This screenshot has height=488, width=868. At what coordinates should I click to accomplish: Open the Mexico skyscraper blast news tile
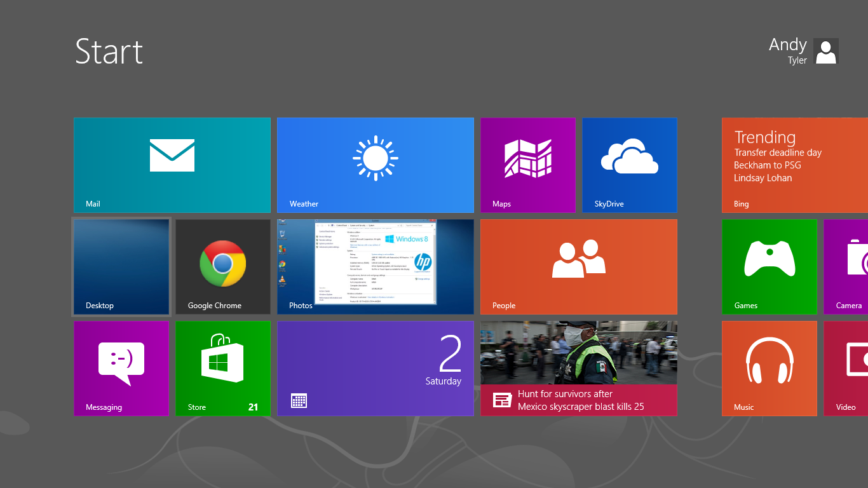pyautogui.click(x=579, y=369)
